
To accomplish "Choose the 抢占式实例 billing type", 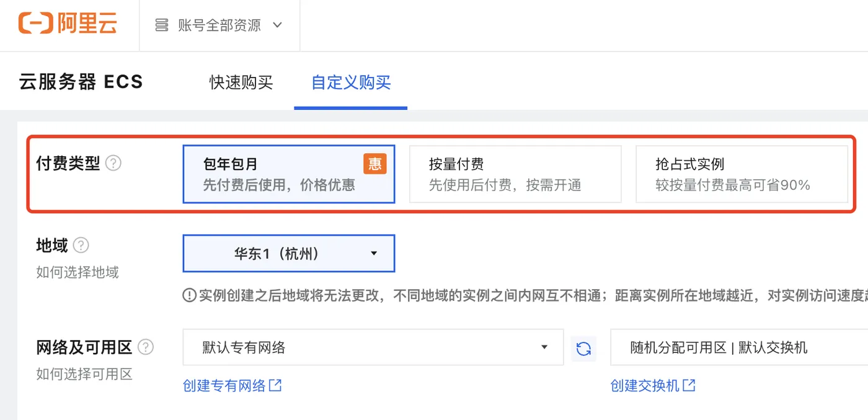I will [742, 174].
